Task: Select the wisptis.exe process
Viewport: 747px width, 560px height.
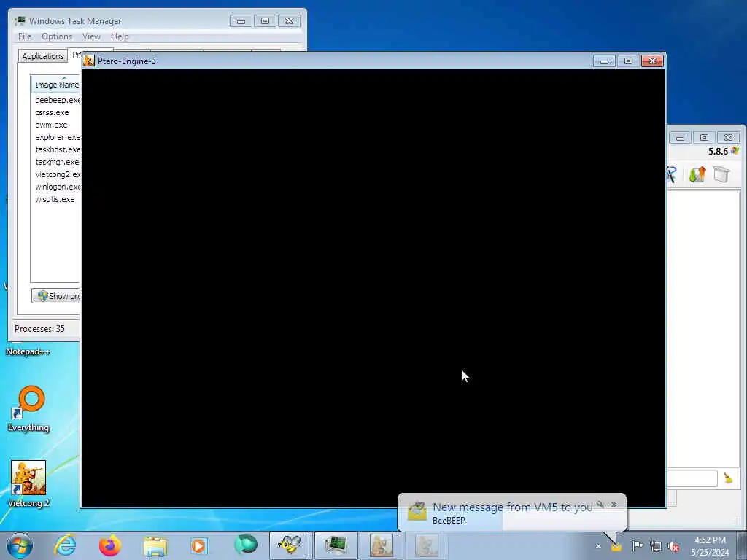Action: pyautogui.click(x=55, y=199)
